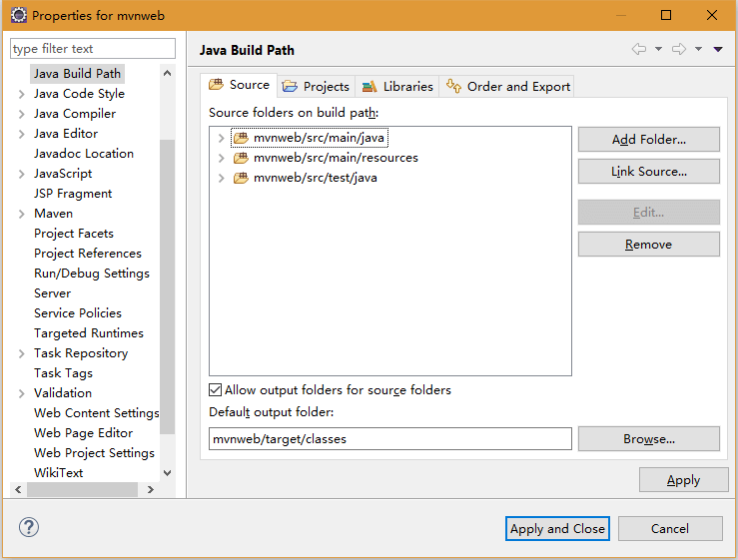Click the default output folder field
Viewport: 738px width, 560px height.
(390, 439)
